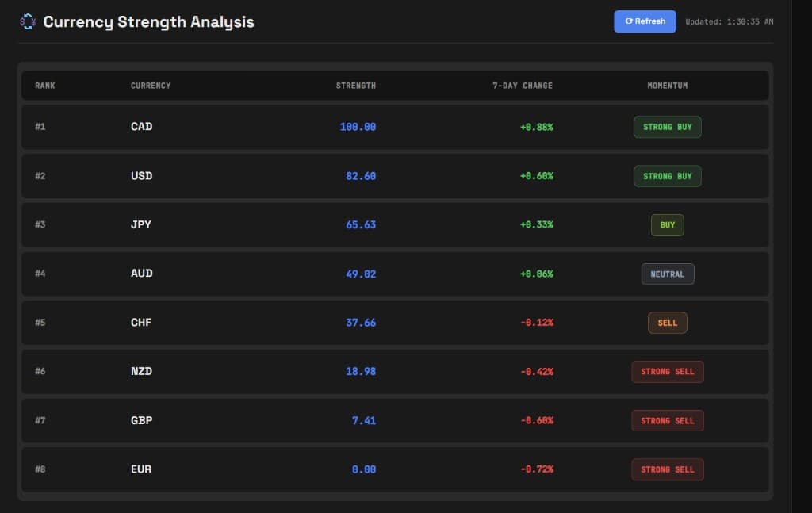Toggle momentum state for the CHF row
This screenshot has width=812, height=513.
click(667, 323)
